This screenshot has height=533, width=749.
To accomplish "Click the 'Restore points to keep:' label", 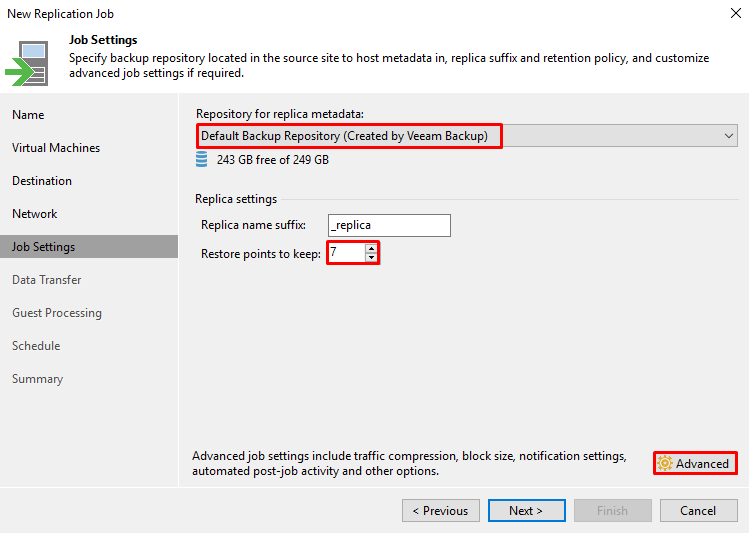I will click(261, 254).
